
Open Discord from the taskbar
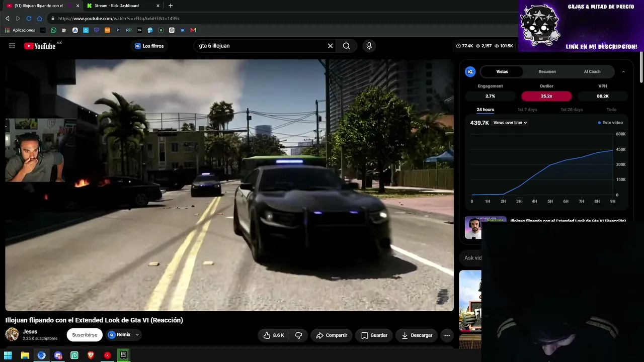point(58,355)
